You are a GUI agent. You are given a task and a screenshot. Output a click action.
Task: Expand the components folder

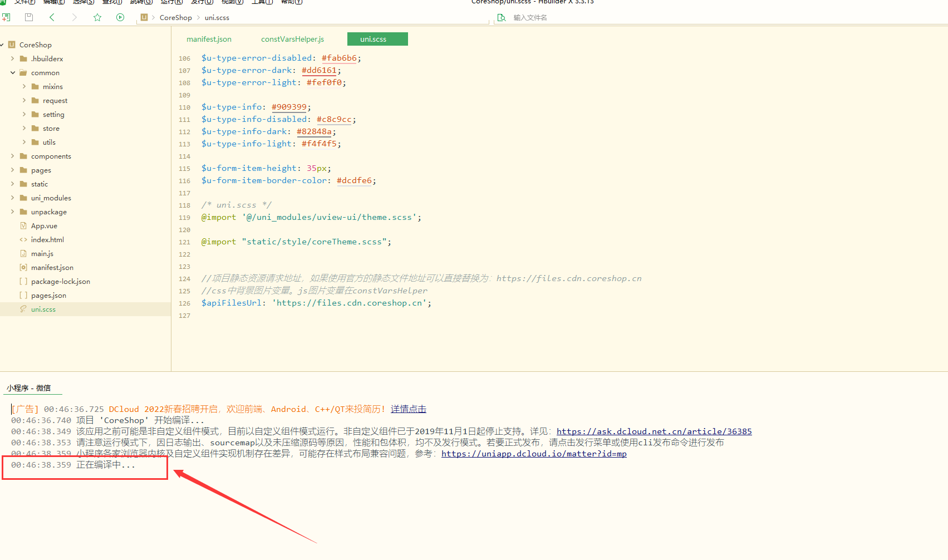coord(12,156)
